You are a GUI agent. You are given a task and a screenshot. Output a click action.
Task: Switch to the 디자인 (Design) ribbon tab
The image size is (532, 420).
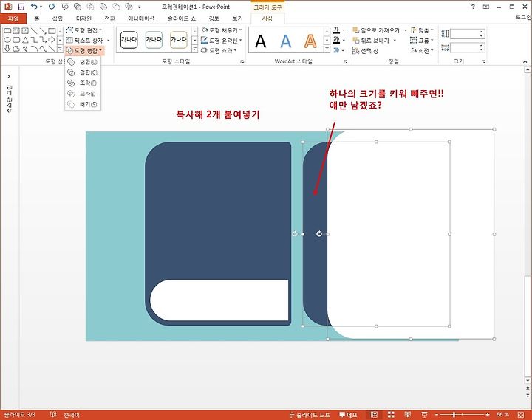tap(83, 18)
